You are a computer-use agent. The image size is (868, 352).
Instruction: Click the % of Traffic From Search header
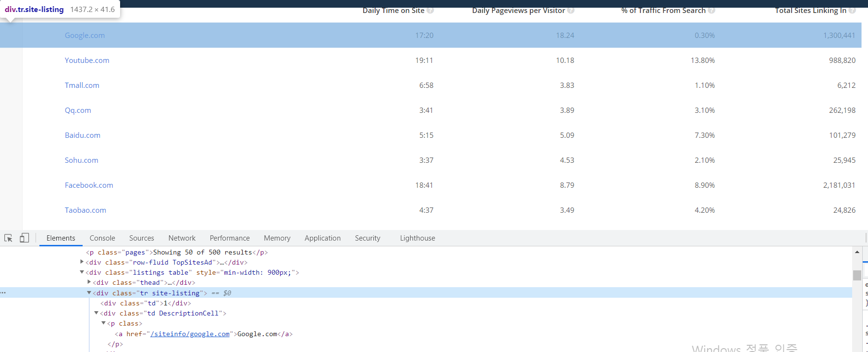point(663,11)
